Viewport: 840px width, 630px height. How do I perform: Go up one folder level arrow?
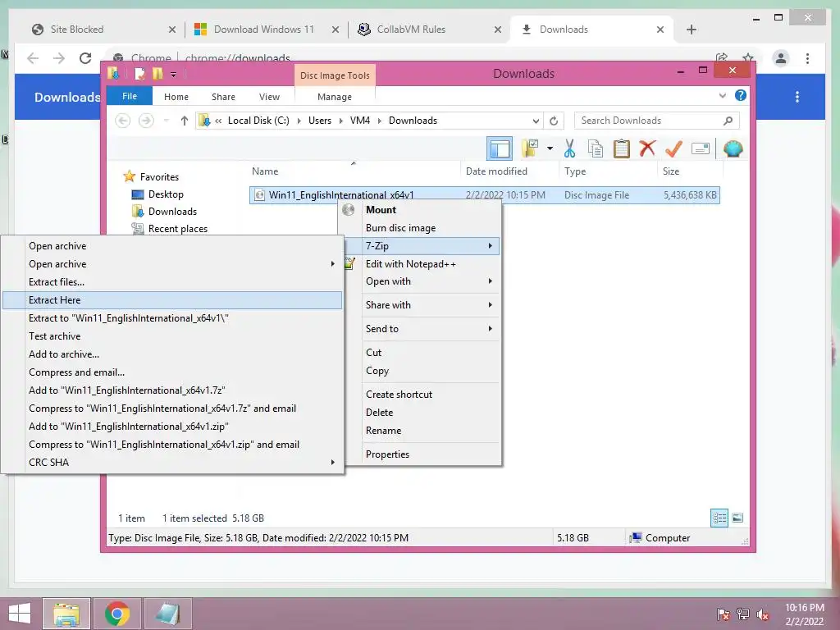185,121
